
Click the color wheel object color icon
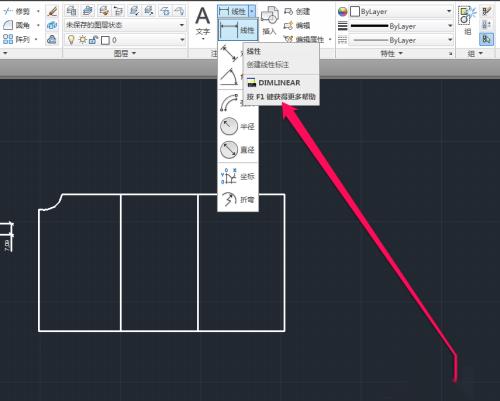tap(342, 12)
